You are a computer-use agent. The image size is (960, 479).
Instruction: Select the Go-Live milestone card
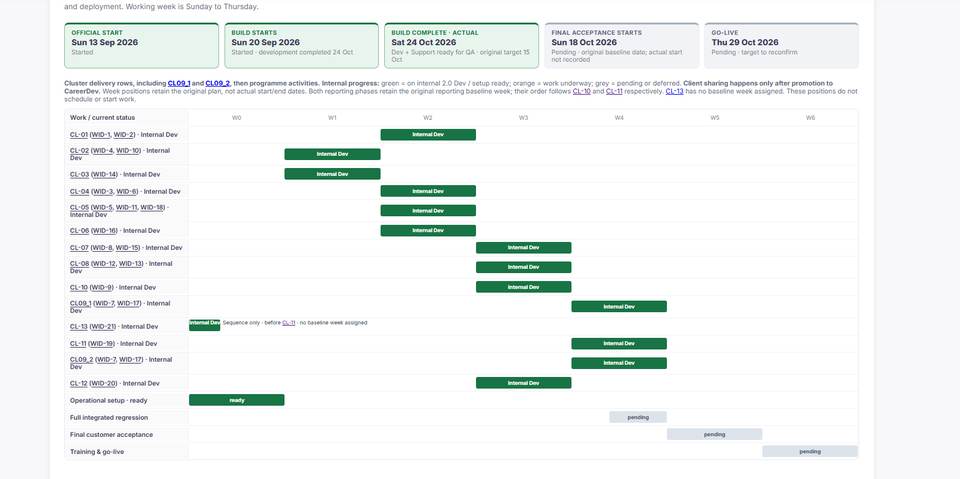coord(781,46)
